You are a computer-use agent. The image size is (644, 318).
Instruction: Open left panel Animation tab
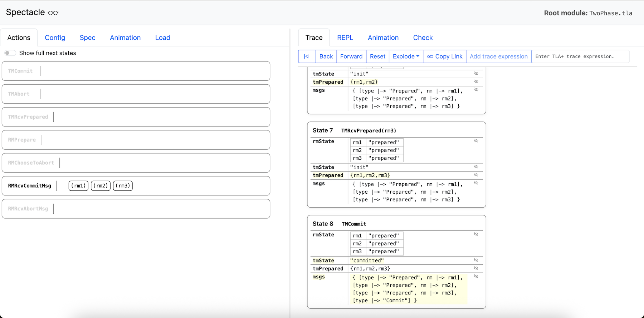(125, 38)
